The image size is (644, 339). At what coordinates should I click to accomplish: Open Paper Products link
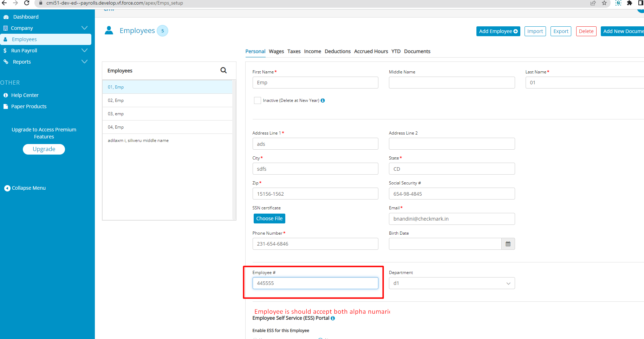(29, 106)
